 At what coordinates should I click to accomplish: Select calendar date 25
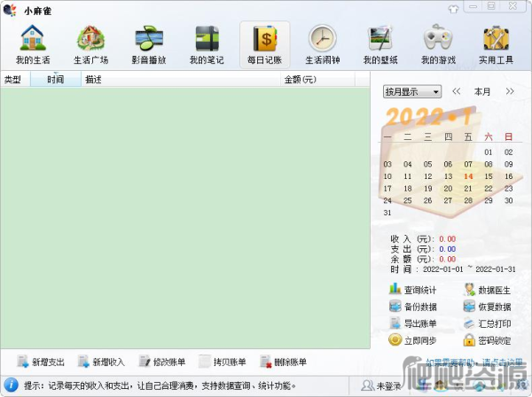(x=408, y=200)
